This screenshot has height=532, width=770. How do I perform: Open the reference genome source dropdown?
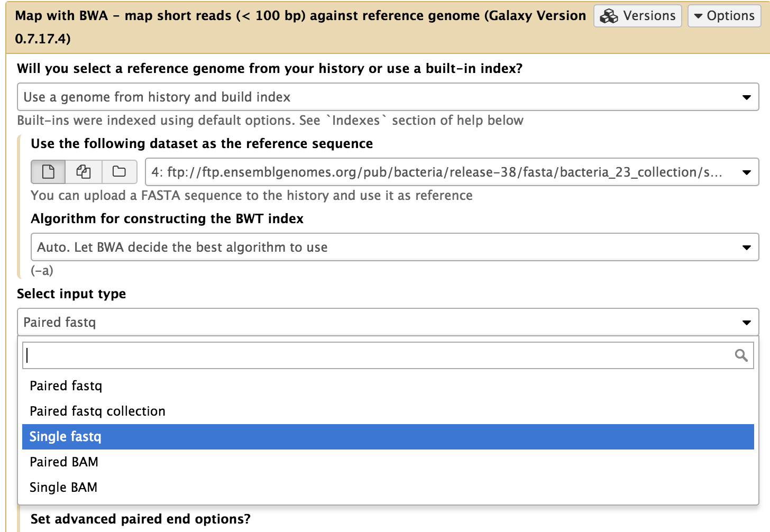point(388,97)
